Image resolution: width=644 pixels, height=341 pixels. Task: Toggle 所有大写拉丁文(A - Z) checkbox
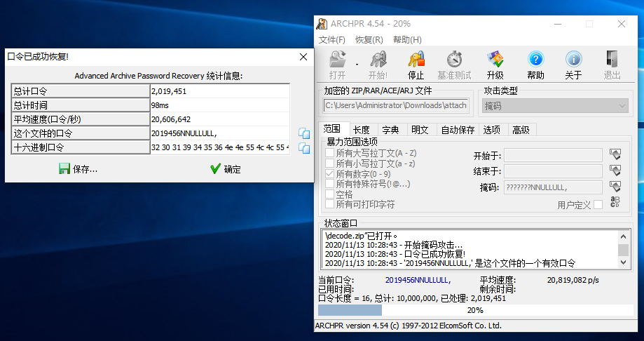329,153
